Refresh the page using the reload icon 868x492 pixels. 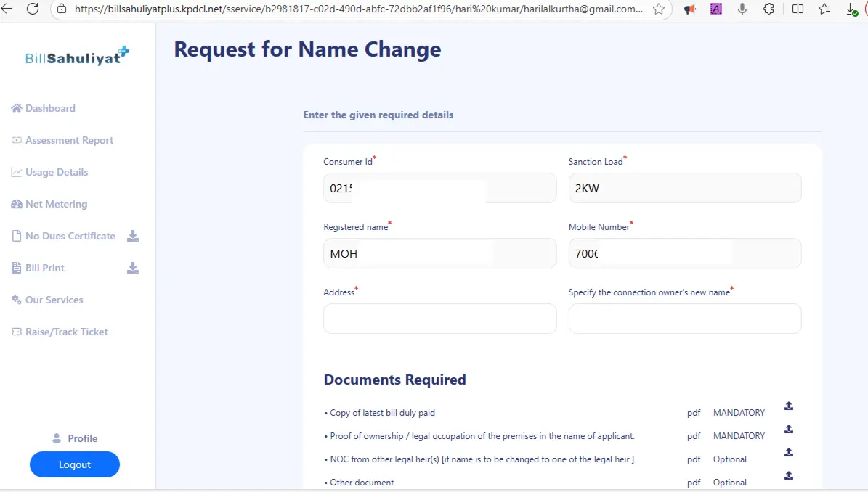(33, 9)
